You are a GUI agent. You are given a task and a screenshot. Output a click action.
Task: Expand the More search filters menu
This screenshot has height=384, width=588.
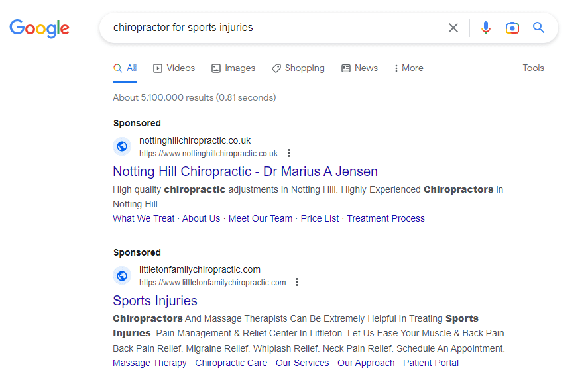(408, 68)
